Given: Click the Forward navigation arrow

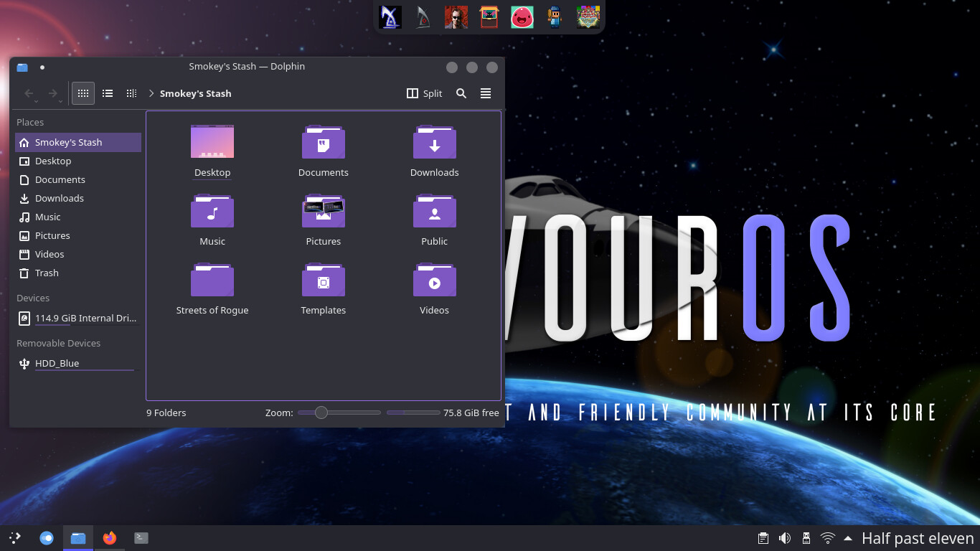Looking at the screenshot, I should (53, 93).
